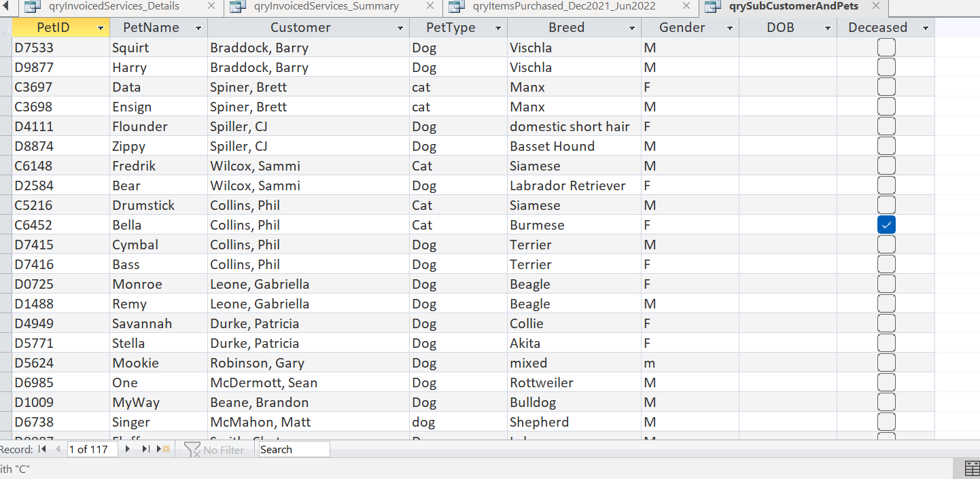Jump to the first record

[x=42, y=449]
